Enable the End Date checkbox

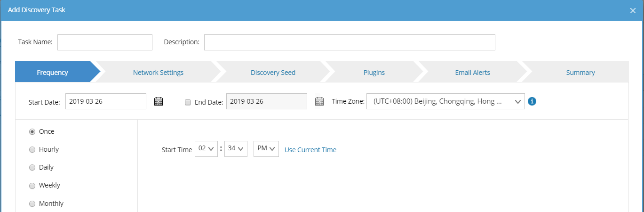(x=188, y=102)
